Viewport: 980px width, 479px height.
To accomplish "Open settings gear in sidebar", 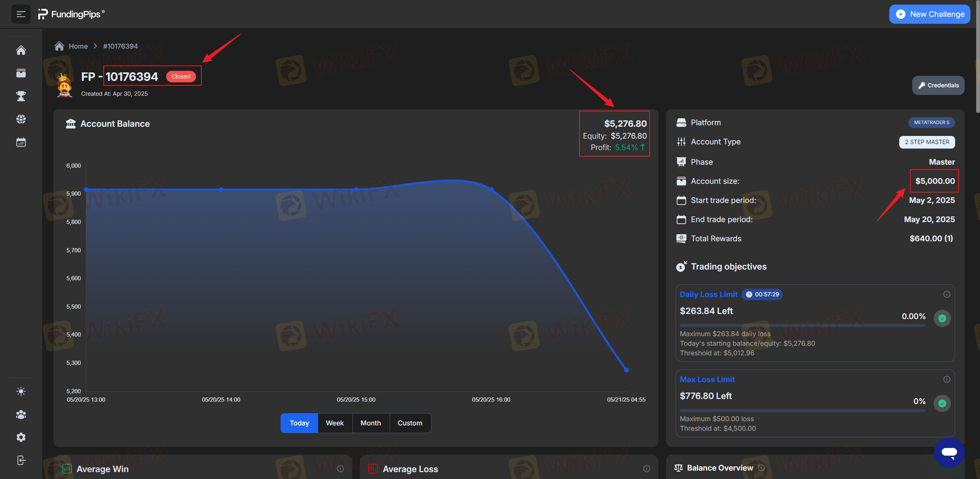I will 21,437.
